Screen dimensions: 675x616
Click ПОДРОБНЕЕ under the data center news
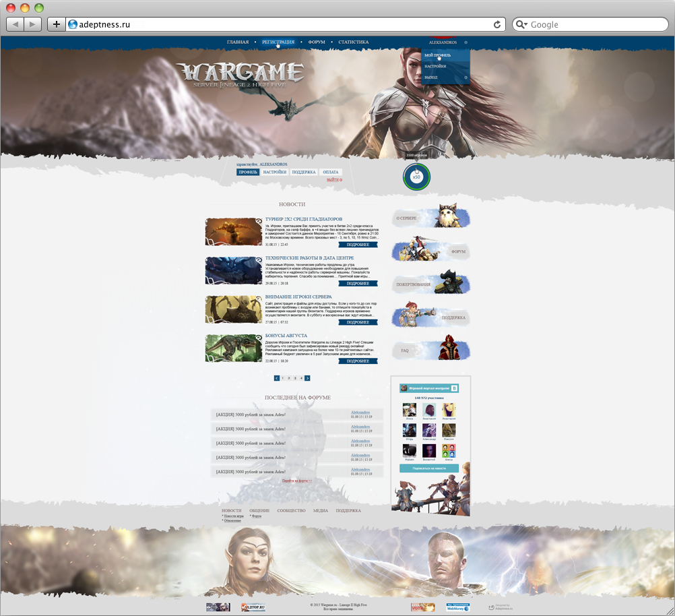point(358,284)
